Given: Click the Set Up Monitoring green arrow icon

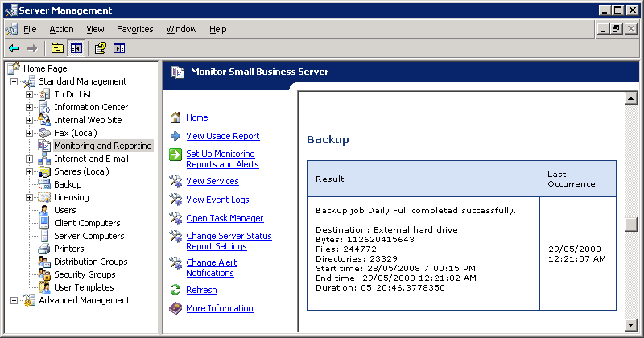Looking at the screenshot, I should [x=175, y=155].
